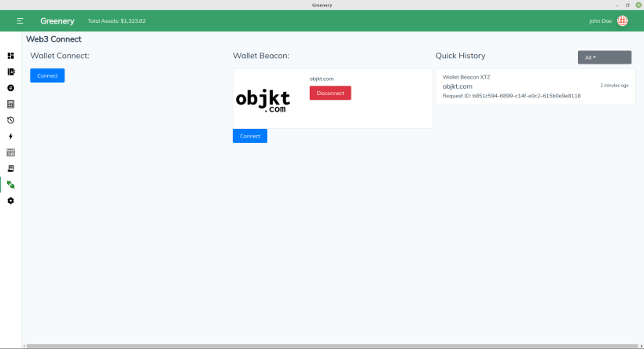
Task: Disconnect the objkt.com beacon session
Action: [330, 94]
